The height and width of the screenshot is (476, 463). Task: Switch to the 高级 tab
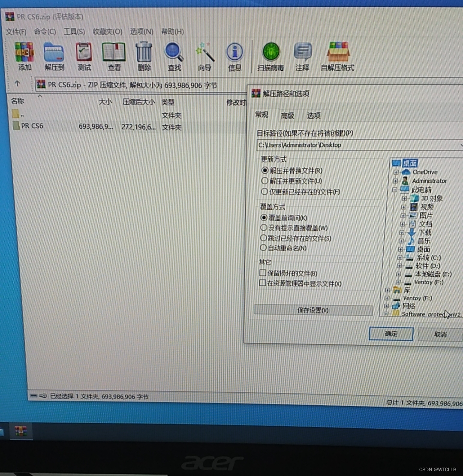[288, 115]
